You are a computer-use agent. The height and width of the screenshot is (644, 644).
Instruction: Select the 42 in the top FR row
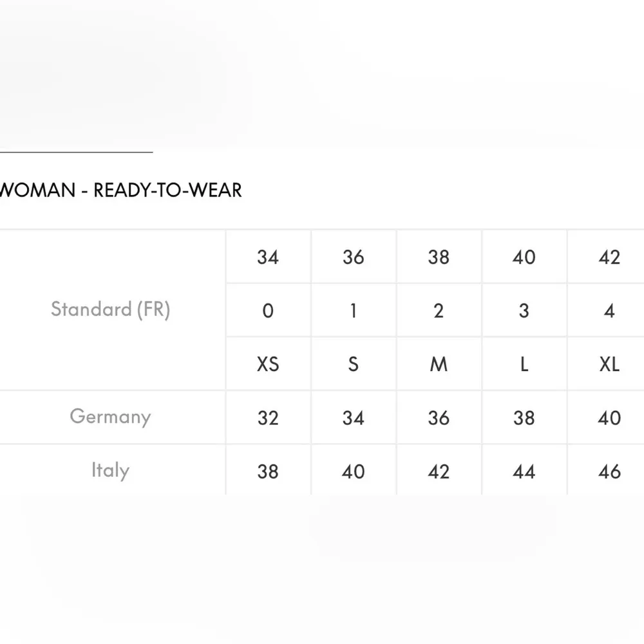(609, 258)
